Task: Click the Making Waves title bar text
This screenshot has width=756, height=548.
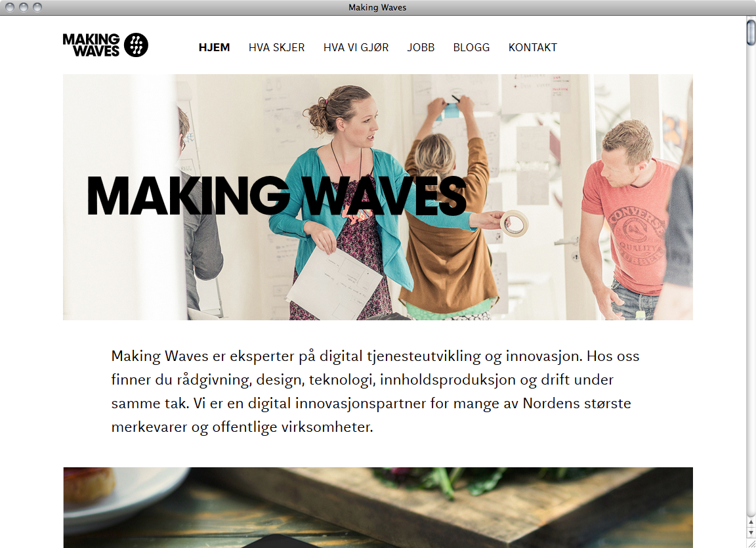Action: coord(377,7)
